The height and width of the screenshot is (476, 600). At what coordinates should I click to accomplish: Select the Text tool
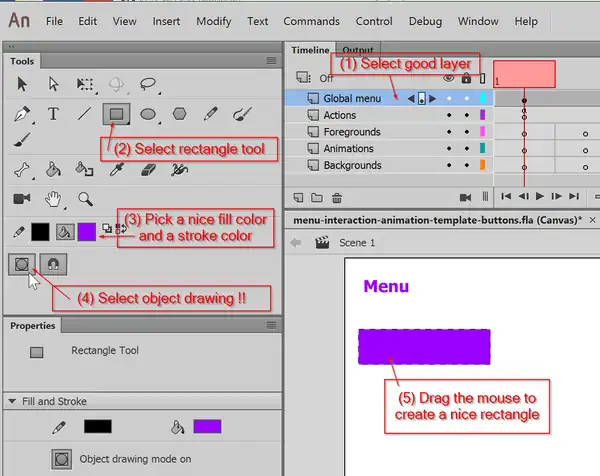(x=53, y=114)
